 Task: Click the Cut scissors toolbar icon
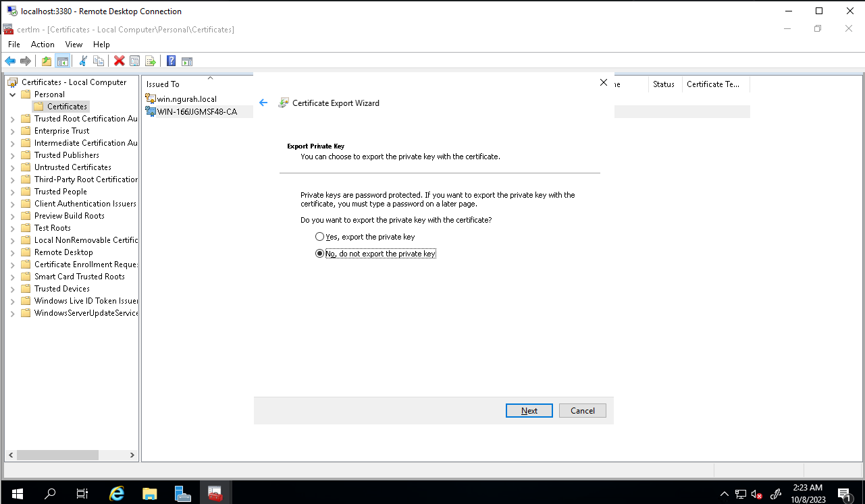pos(83,61)
